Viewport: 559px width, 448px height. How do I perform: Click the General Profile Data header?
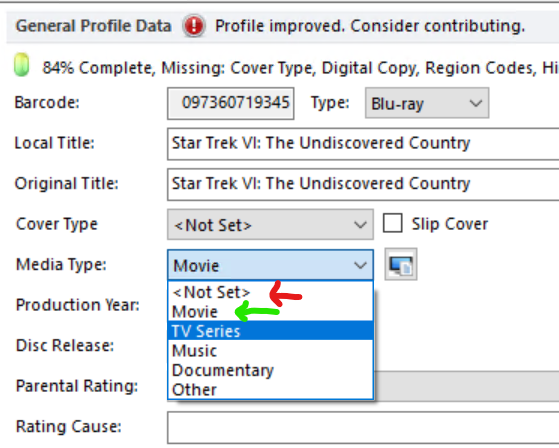pos(93,26)
